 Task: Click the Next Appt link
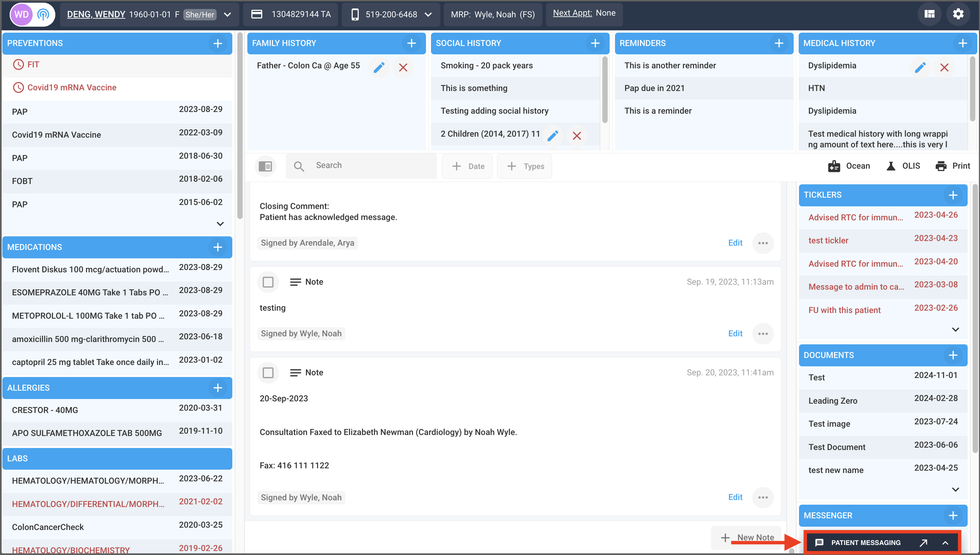tap(572, 13)
